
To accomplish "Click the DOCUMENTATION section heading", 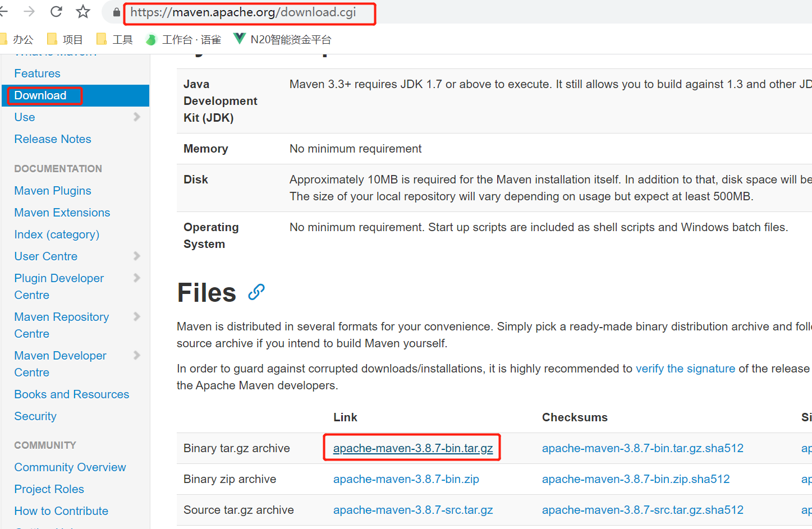I will pyautogui.click(x=58, y=169).
